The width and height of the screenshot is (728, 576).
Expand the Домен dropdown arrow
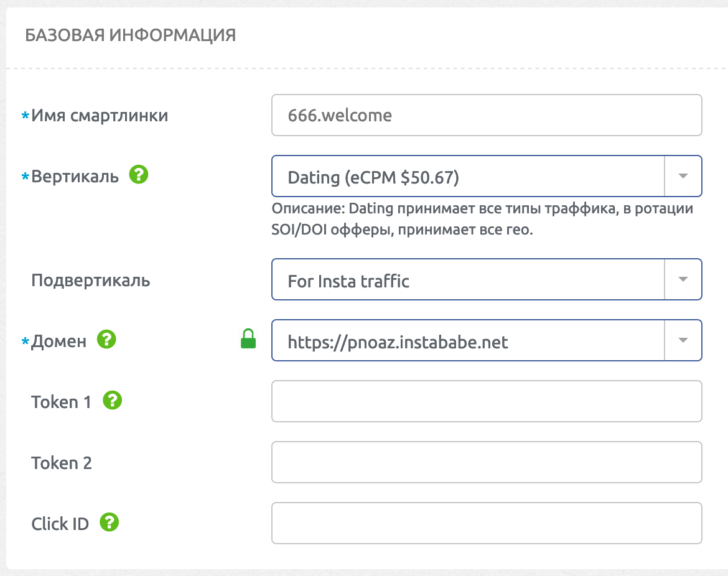point(683,340)
